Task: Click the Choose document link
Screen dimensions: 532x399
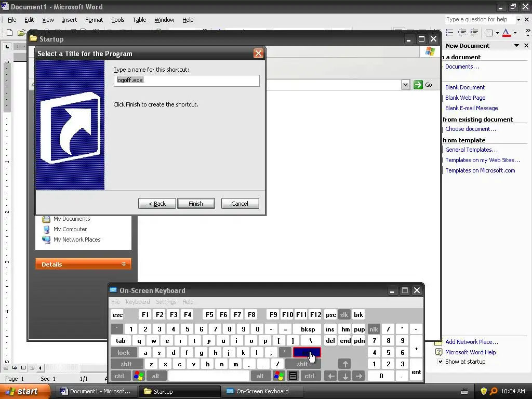Action: point(470,129)
